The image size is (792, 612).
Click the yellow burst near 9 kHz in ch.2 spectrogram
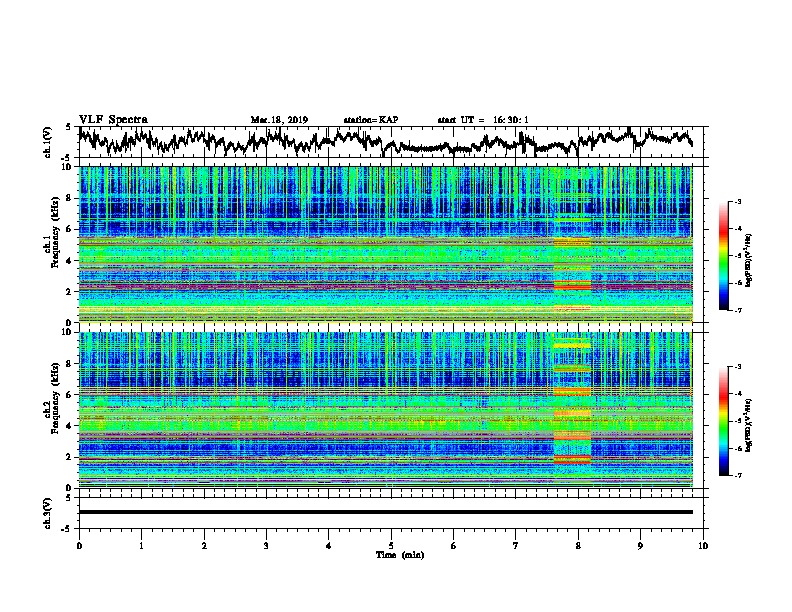coord(572,346)
